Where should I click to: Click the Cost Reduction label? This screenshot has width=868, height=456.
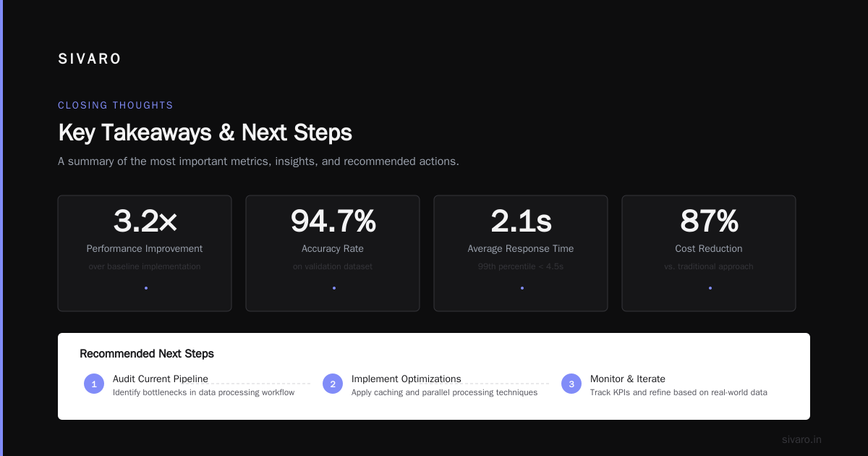coord(709,249)
